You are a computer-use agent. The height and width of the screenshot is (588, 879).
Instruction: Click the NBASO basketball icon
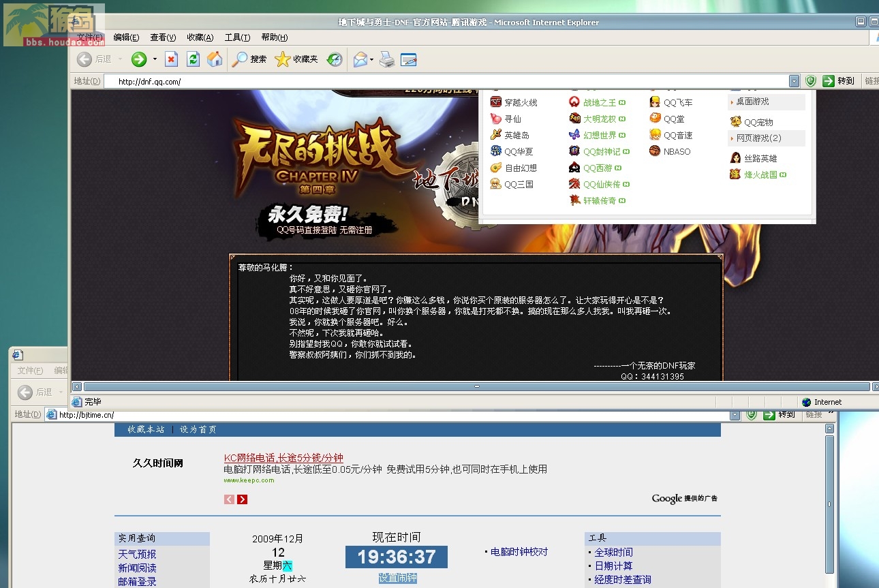655,151
